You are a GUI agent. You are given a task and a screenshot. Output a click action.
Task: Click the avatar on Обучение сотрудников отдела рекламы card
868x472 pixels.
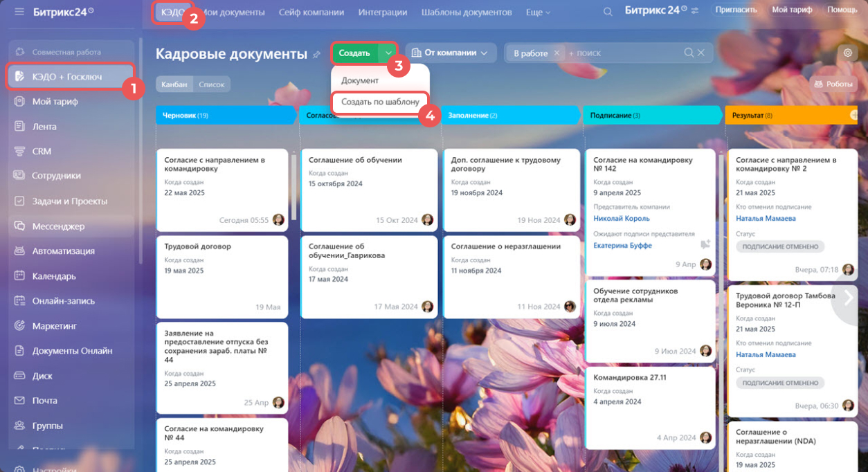(x=705, y=351)
